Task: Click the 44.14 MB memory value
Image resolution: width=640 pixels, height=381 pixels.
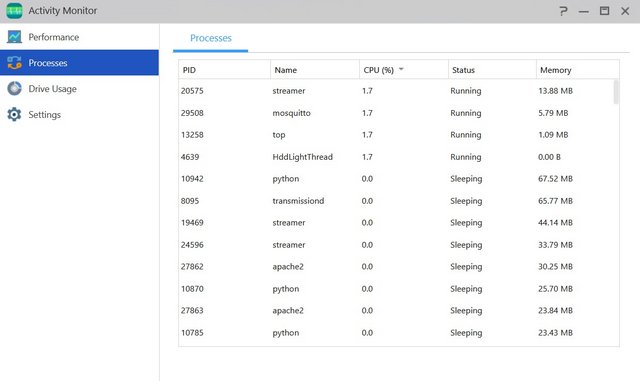Action: [x=555, y=223]
